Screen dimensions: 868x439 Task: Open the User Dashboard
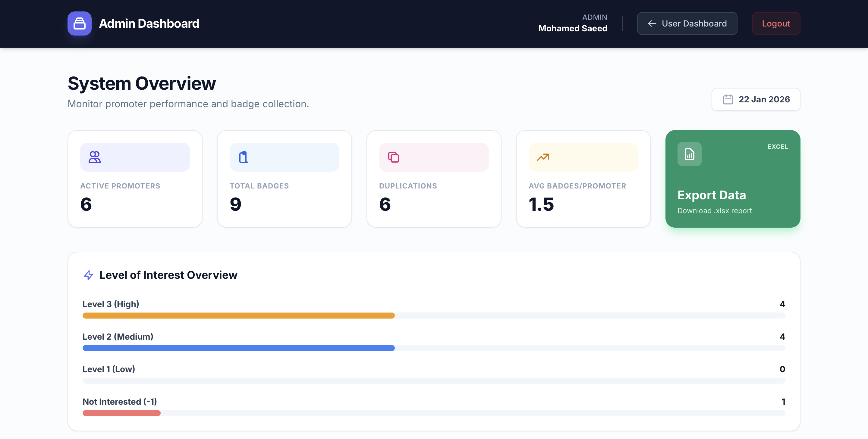pyautogui.click(x=687, y=23)
